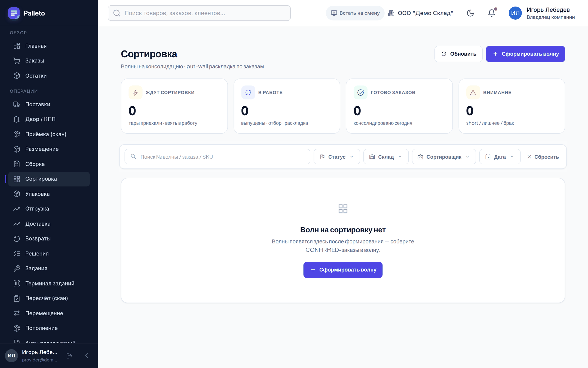Click the building icon near Демо Склад
This screenshot has height=368, width=588.
[x=391, y=13]
